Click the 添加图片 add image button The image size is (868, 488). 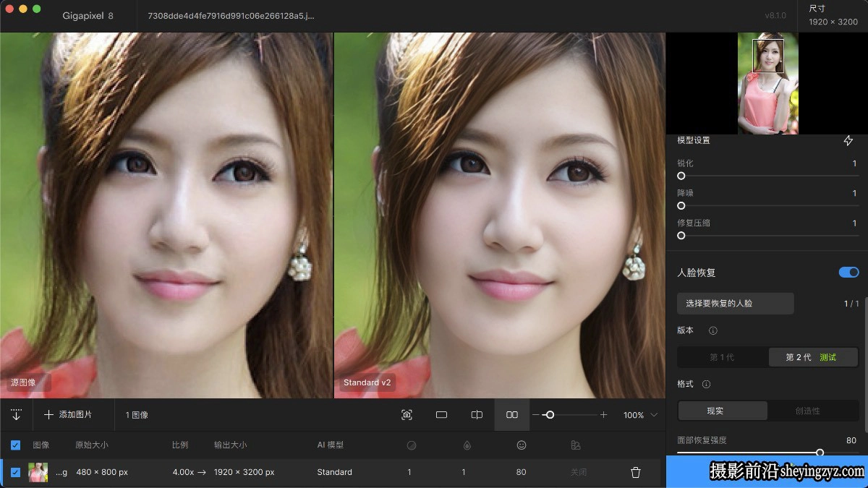click(x=69, y=415)
